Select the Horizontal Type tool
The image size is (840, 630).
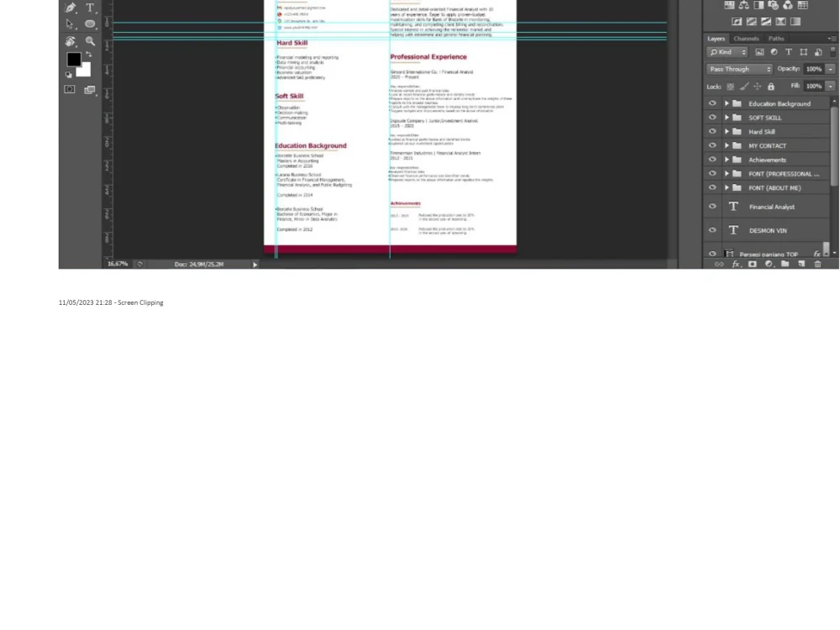[90, 8]
